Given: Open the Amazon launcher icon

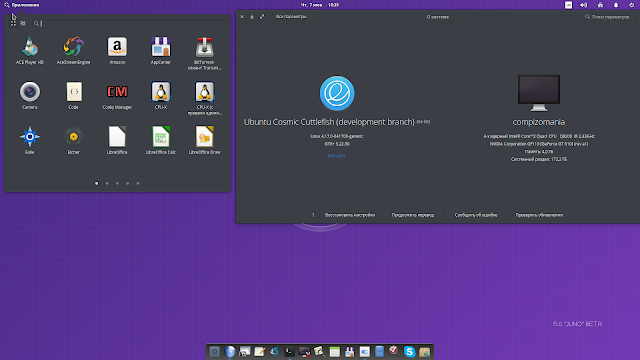Looking at the screenshot, I should point(117,51).
